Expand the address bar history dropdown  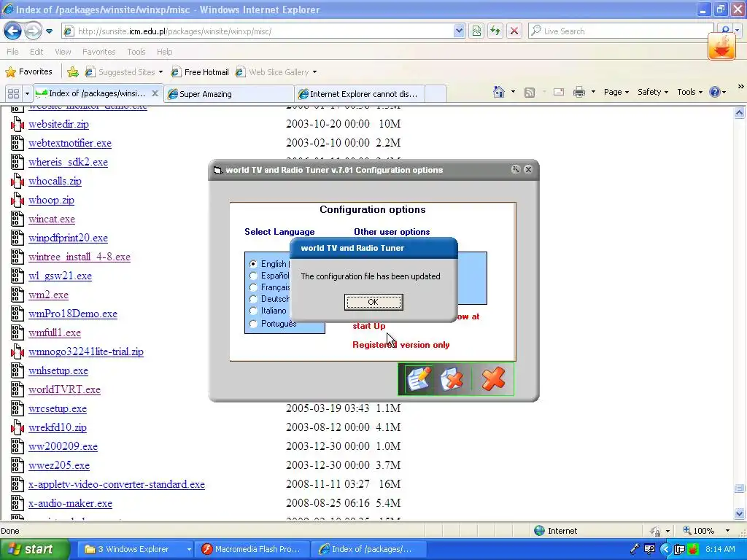[459, 31]
